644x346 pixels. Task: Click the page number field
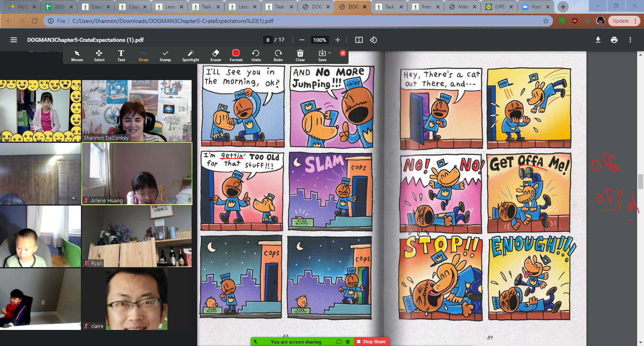coord(268,40)
